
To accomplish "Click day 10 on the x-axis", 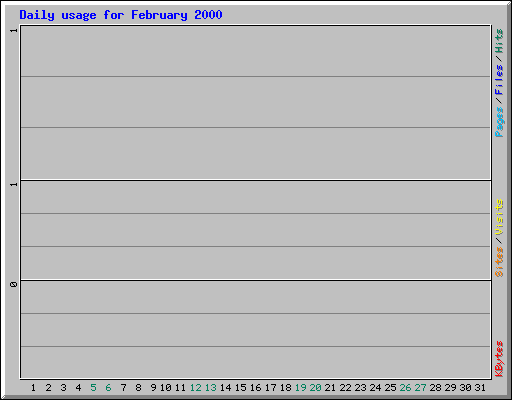I will pos(166,388).
